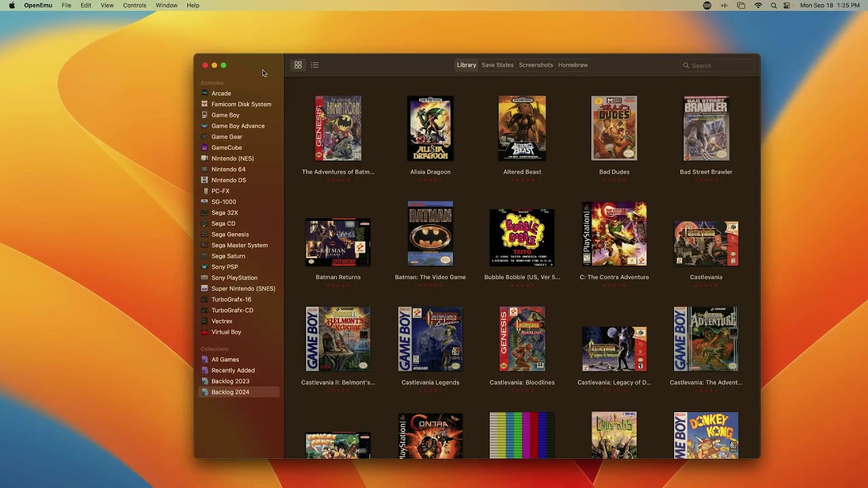Open the OpenEmu application menu
868x488 pixels.
38,5
